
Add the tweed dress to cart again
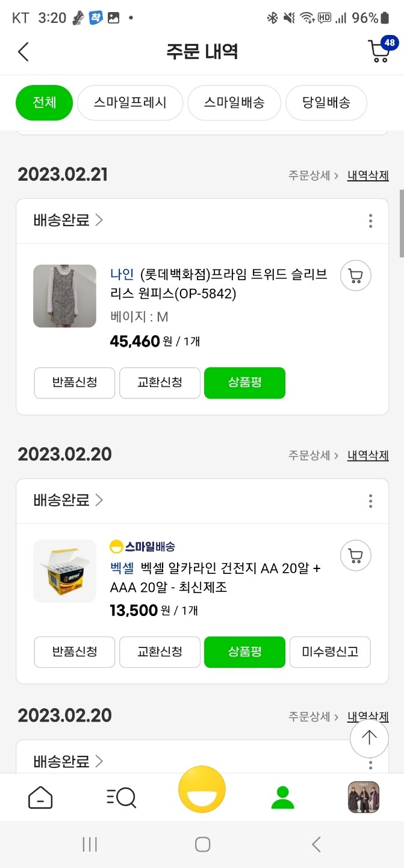(x=355, y=275)
